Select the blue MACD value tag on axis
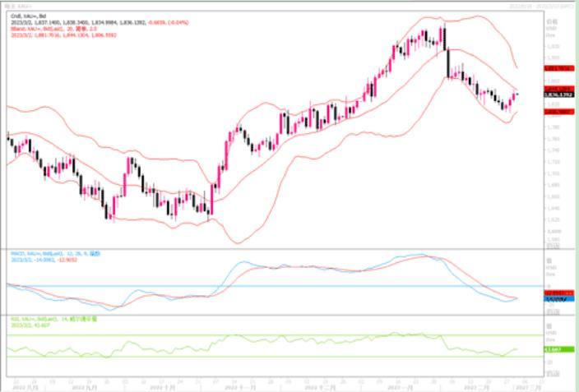This screenshot has width=579, height=392. click(x=554, y=299)
